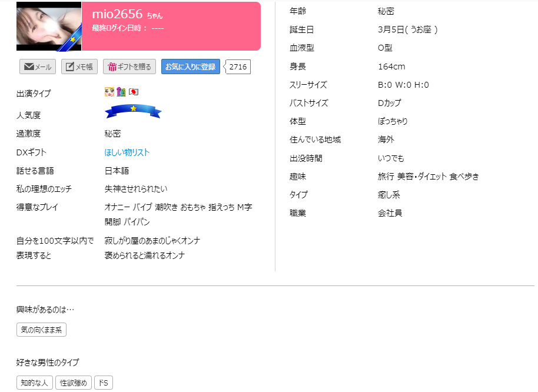
Task: Click the お気に入りに登録 favorite button
Action: click(x=190, y=67)
